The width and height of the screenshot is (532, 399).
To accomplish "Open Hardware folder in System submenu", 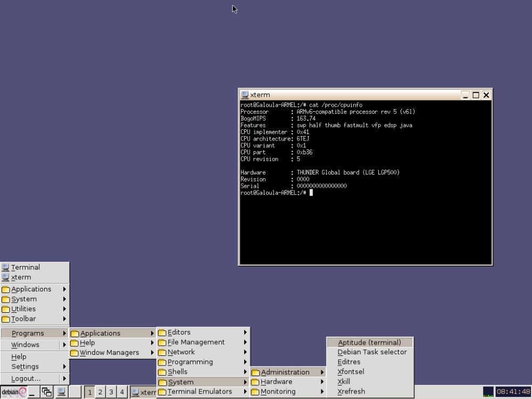I will pos(288,381).
